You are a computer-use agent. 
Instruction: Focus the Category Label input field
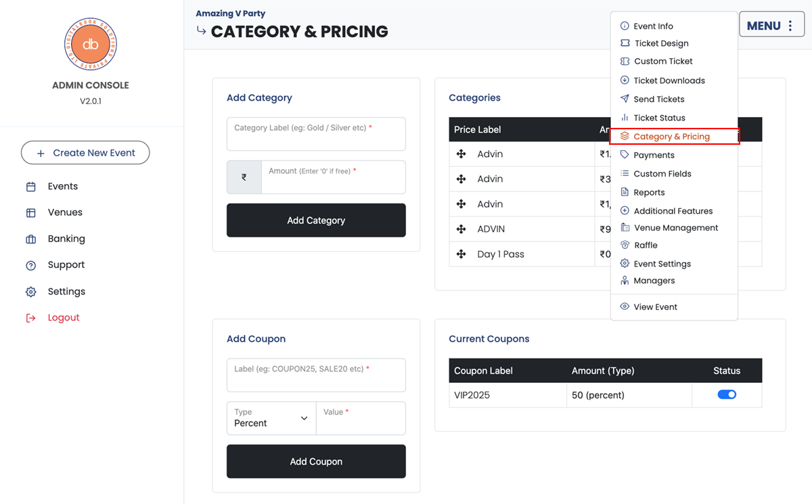(316, 135)
